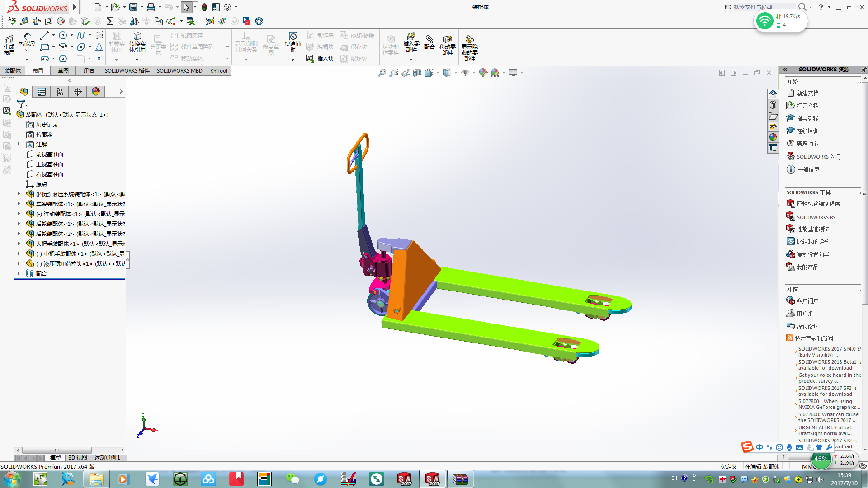The width and height of the screenshot is (868, 488).
Task: Expand the 车架装配体<1> tree node
Action: [19, 204]
